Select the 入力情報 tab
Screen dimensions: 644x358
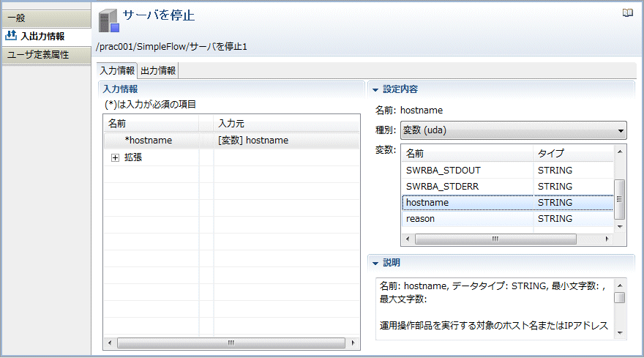(117, 71)
